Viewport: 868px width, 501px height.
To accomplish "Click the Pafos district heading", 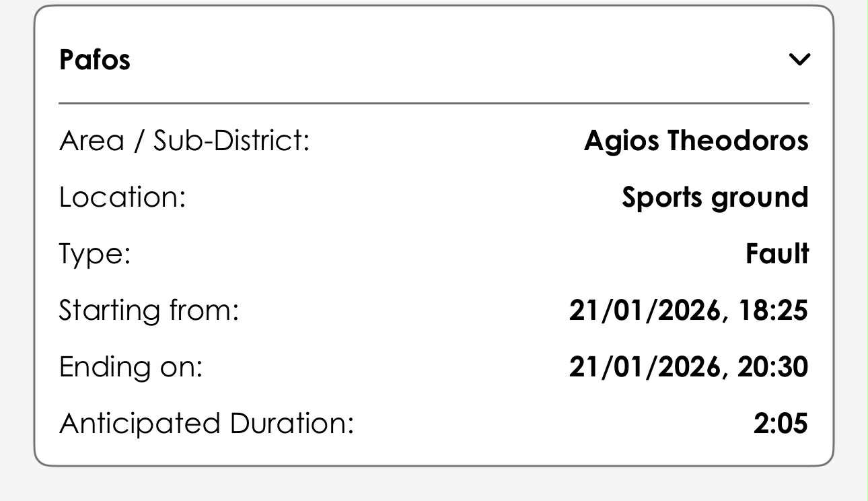I will click(95, 60).
